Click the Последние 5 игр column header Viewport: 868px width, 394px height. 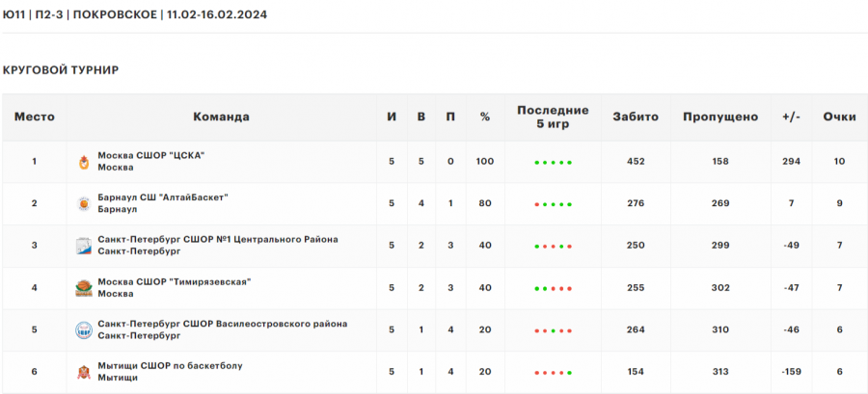553,117
